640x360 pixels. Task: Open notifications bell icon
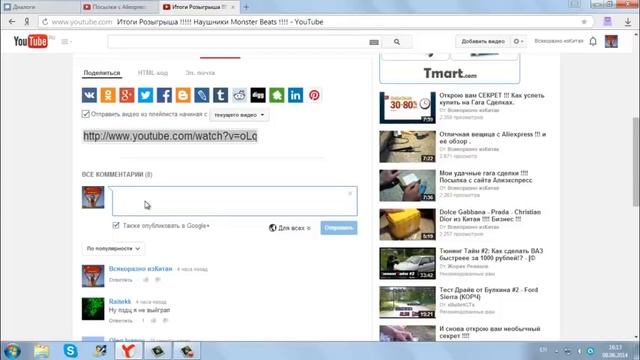coord(593,41)
